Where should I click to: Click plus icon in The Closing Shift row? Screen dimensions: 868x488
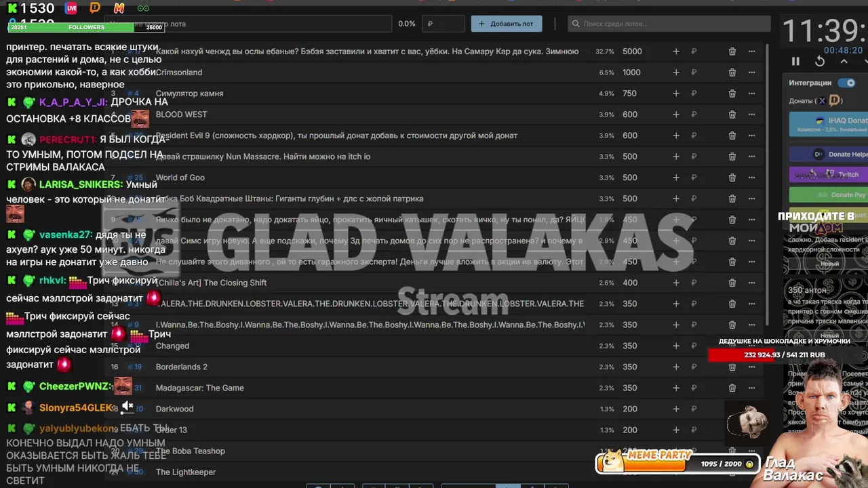(676, 283)
